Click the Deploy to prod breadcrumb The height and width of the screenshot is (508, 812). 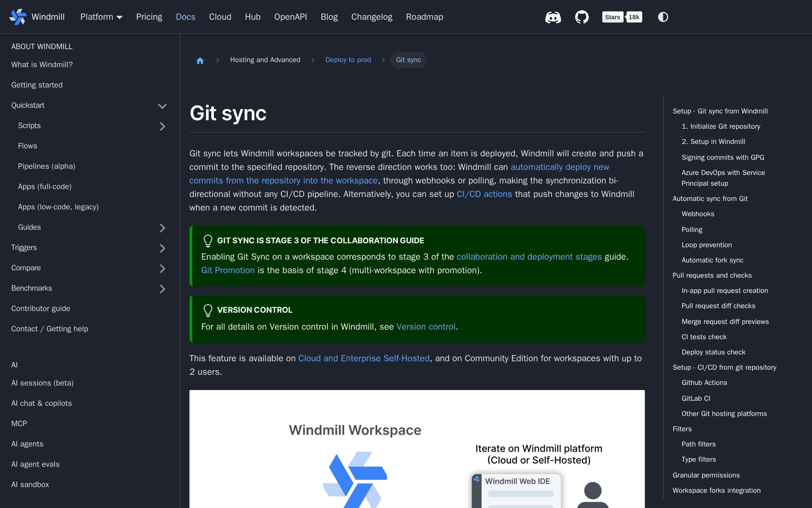(348, 60)
